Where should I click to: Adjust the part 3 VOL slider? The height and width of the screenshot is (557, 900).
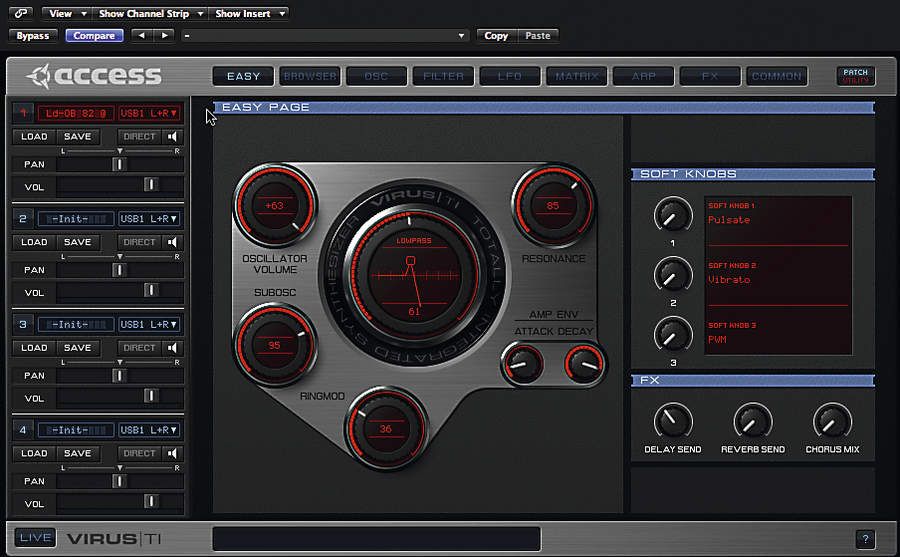click(x=120, y=396)
